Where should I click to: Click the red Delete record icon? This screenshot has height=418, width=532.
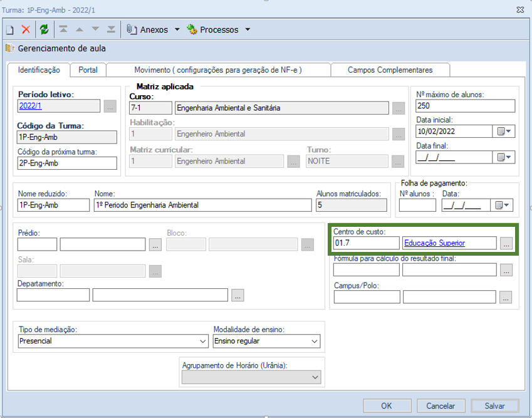click(x=26, y=29)
